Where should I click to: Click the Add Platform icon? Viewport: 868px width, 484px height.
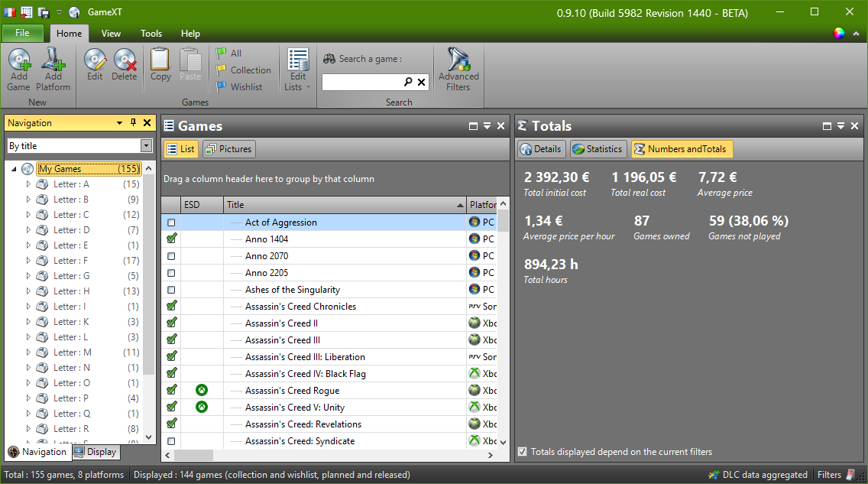coord(53,61)
